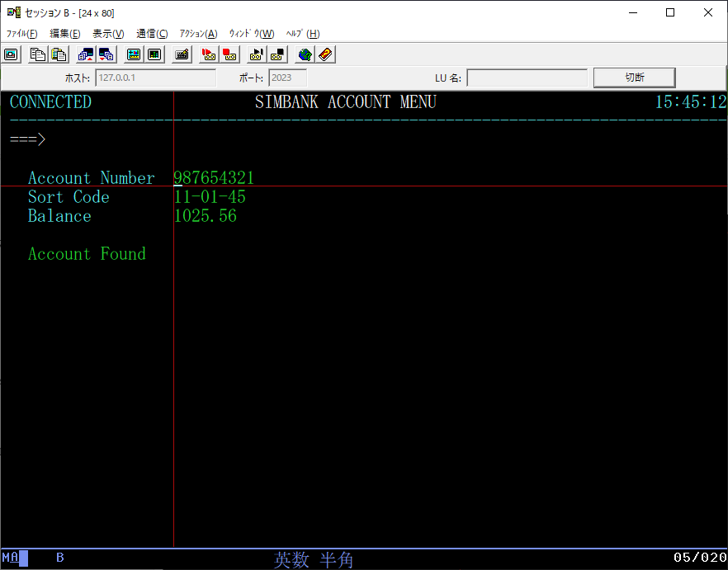This screenshot has height=570, width=728.
Task: Click the session B indicator in status bar
Action: coord(60,558)
